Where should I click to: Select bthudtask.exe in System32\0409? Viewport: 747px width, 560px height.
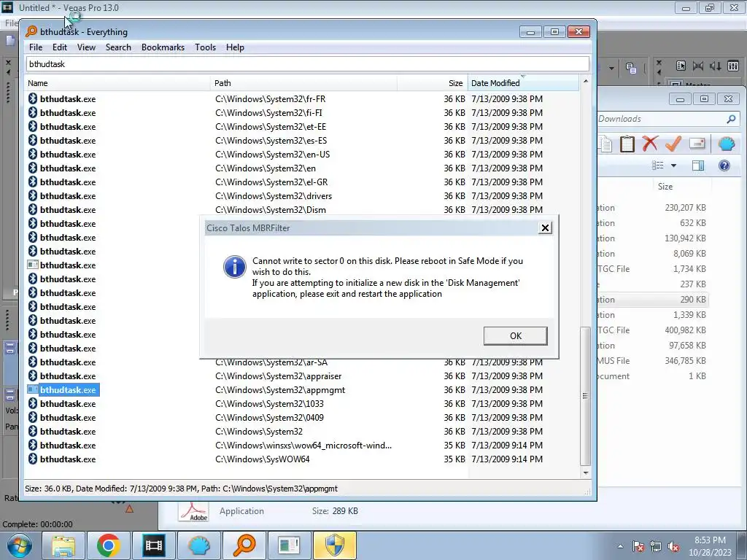click(68, 417)
